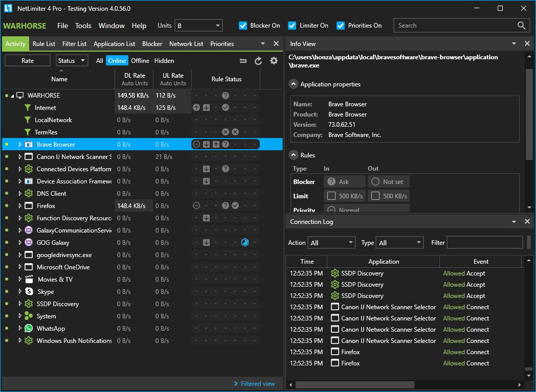Click the Connection Log Filter text field
This screenshot has height=392, width=536.
[x=484, y=243]
